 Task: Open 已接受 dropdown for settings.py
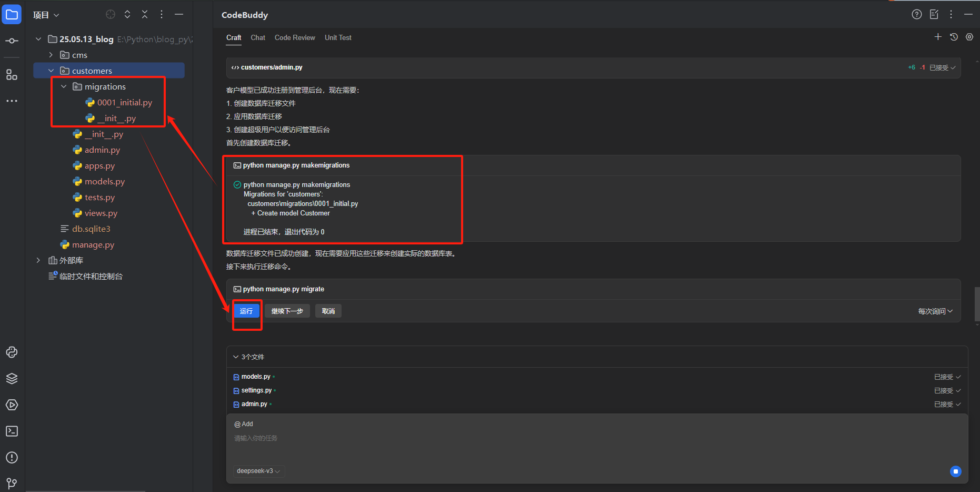click(947, 391)
